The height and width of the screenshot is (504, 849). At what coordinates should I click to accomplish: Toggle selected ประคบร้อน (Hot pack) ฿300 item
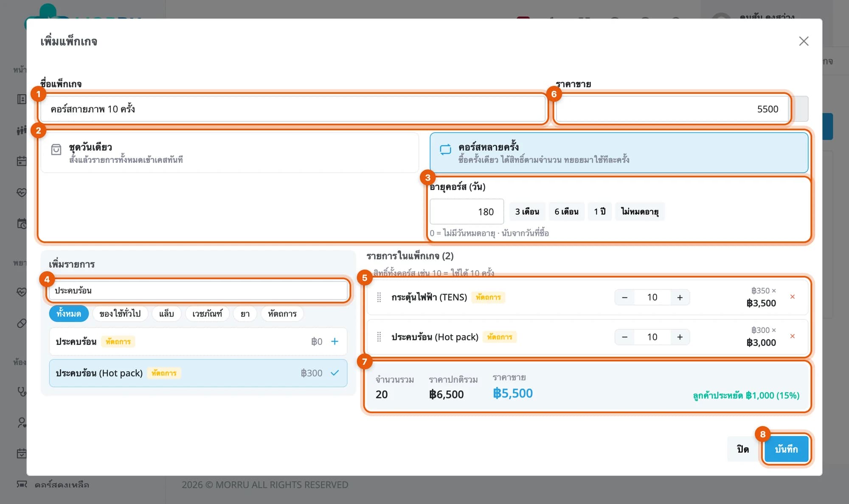click(198, 373)
